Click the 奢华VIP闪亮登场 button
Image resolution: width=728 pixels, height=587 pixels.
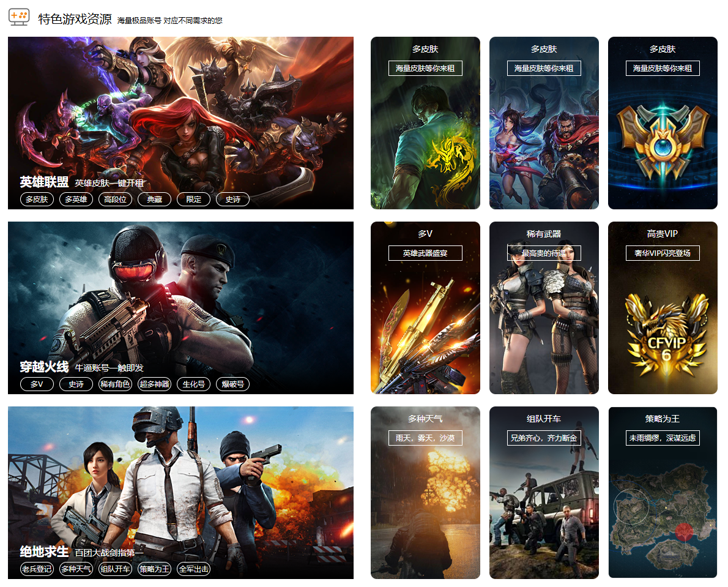point(663,253)
